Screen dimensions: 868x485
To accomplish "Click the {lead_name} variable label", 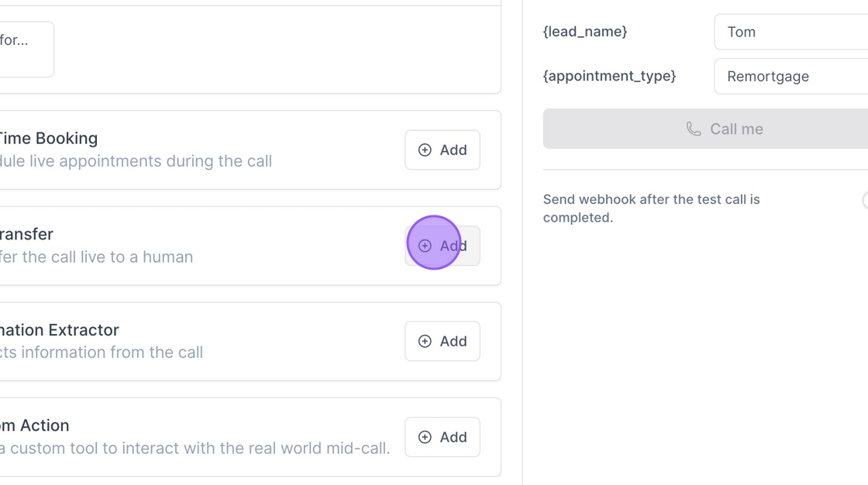I will click(x=585, y=32).
